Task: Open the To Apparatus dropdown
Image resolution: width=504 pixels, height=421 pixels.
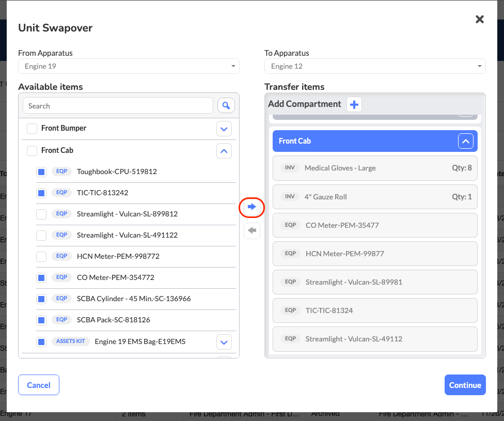Action: tap(375, 66)
